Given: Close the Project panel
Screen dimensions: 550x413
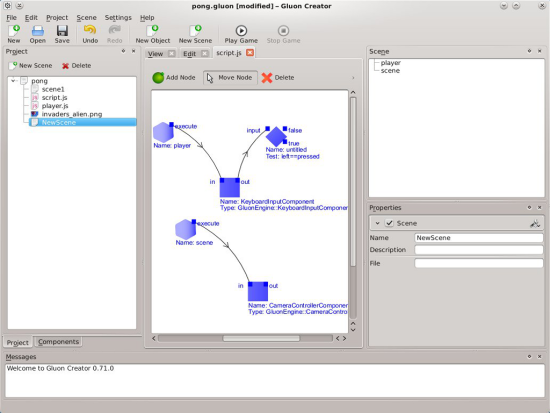Looking at the screenshot, I should pyautogui.click(x=134, y=51).
